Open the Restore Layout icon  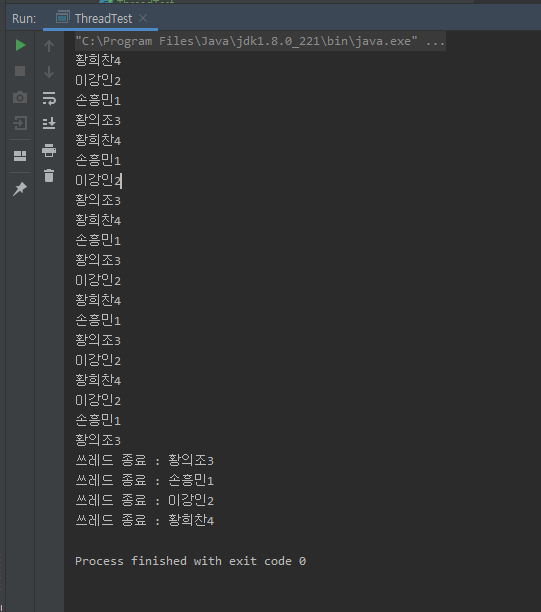20,156
